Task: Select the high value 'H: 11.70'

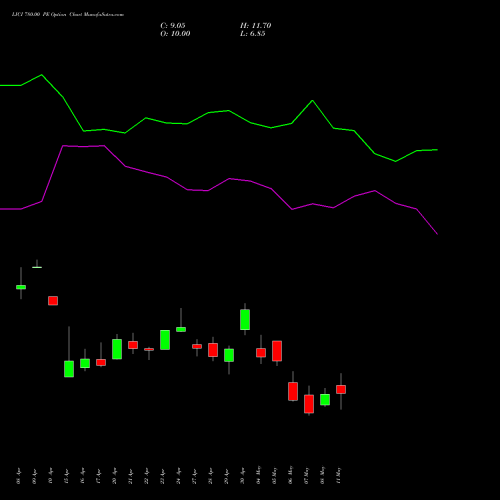Action: 256,26
